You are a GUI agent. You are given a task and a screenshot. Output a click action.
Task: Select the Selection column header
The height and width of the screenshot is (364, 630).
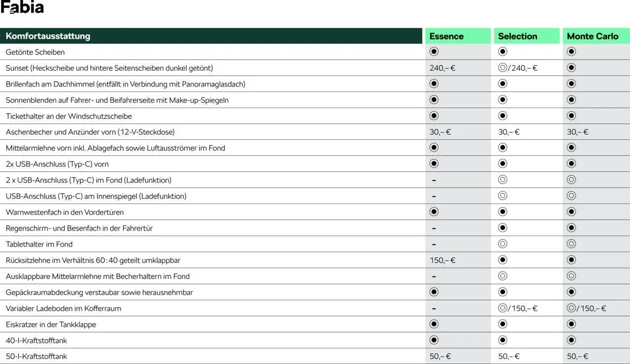pos(517,36)
